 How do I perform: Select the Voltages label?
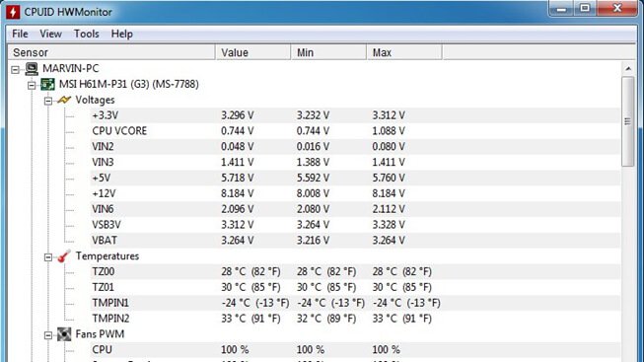click(95, 100)
